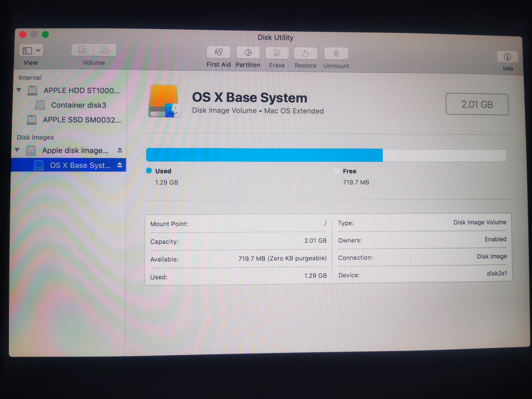
Task: Click the Mac OS Extended subtitle text
Action: pos(294,111)
